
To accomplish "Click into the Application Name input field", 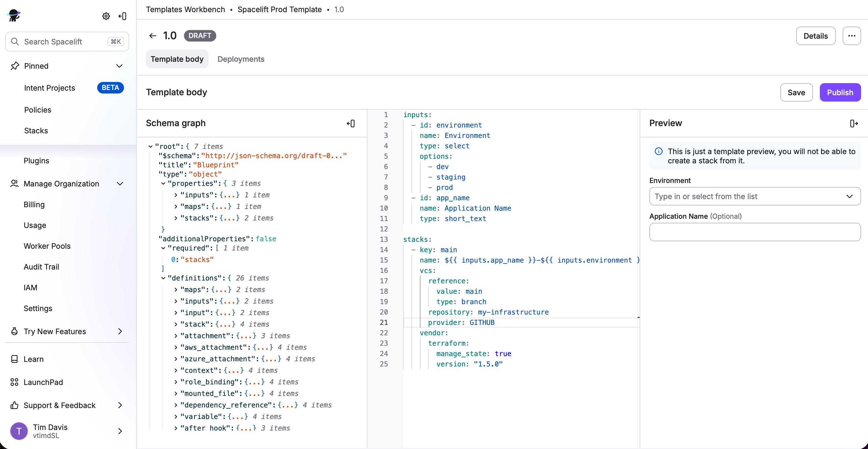I will pos(754,232).
